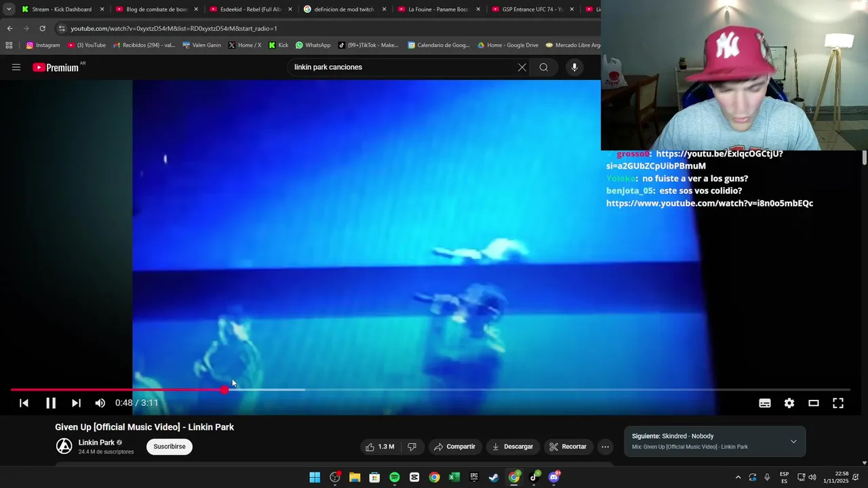868x488 pixels.
Task: Pause the video playback
Action: 51,403
